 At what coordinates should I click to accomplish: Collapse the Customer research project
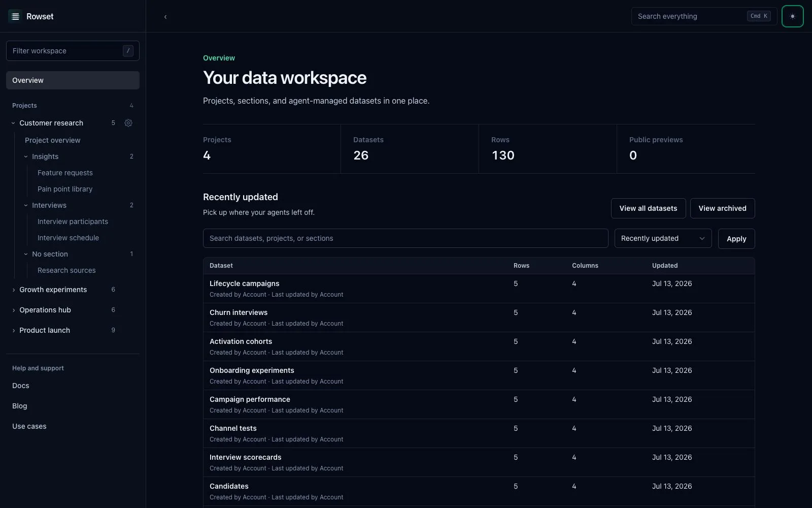click(x=13, y=123)
